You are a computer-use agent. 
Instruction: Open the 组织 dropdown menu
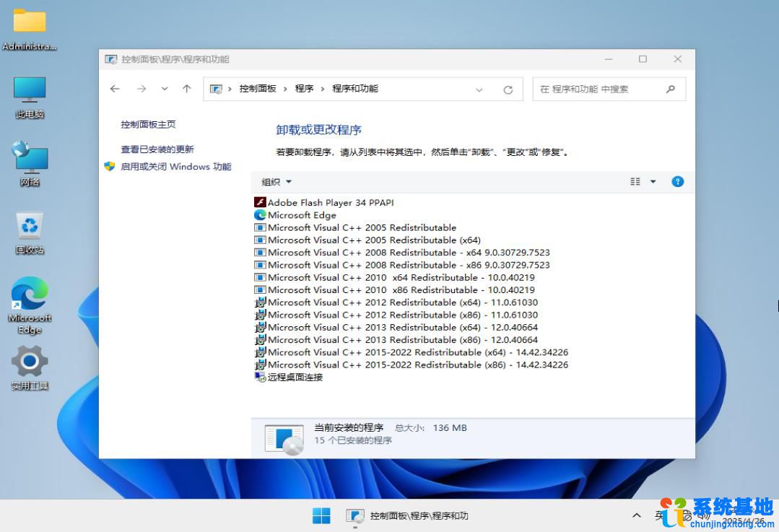click(277, 182)
